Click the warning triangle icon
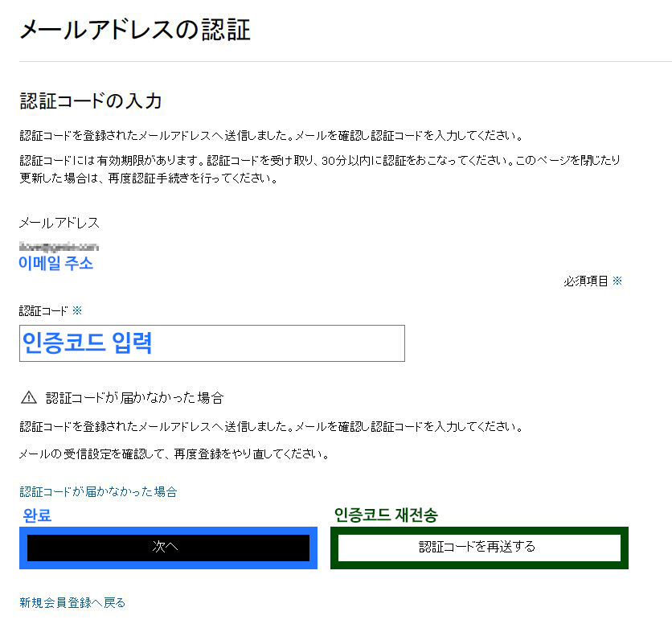Image resolution: width=672 pixels, height=628 pixels. (29, 397)
